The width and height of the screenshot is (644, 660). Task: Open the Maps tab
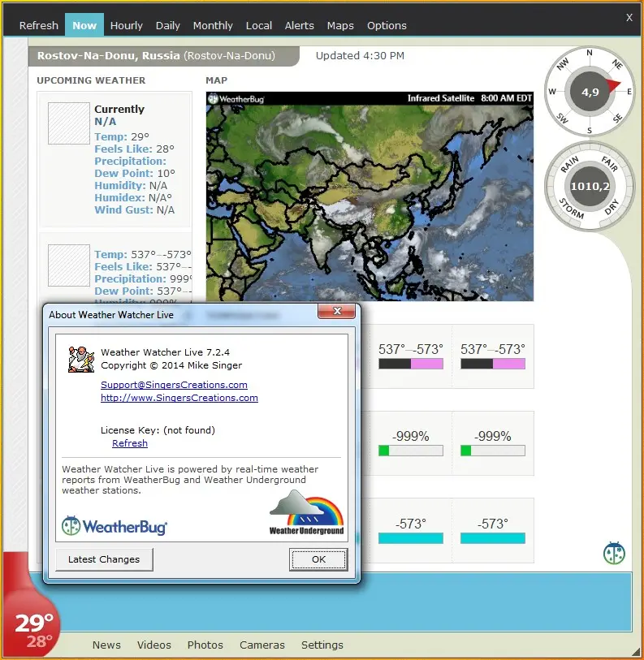point(340,26)
